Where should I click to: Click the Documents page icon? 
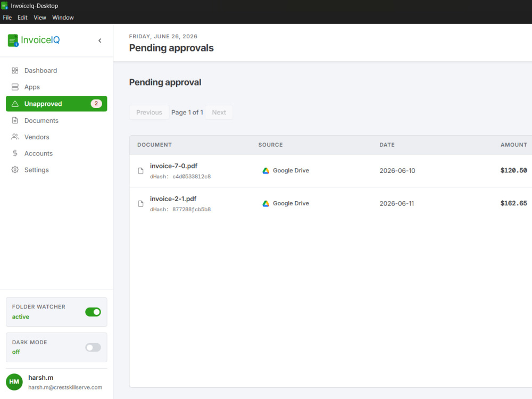15,120
